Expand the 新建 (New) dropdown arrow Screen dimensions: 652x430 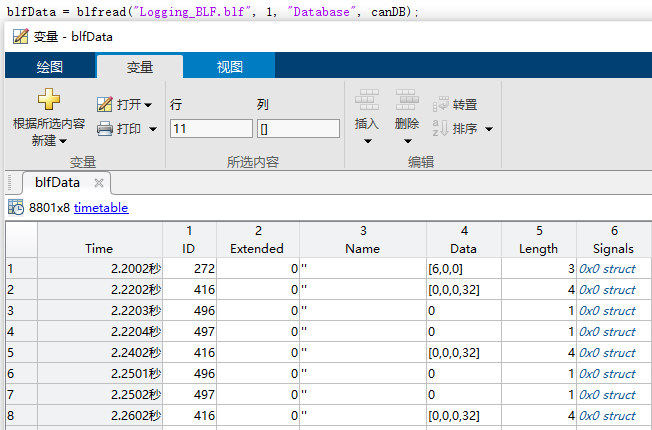click(x=63, y=141)
